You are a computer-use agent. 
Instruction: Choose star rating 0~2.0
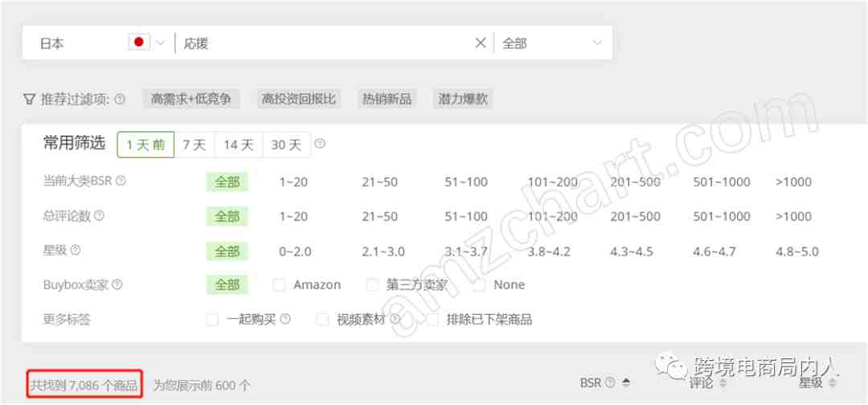click(295, 252)
